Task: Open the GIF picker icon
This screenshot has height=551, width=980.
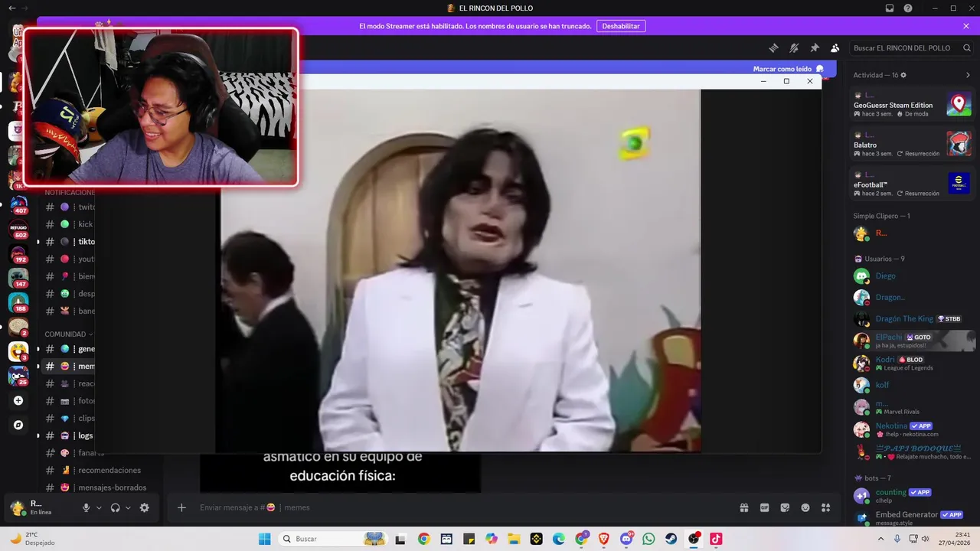Action: (x=764, y=507)
